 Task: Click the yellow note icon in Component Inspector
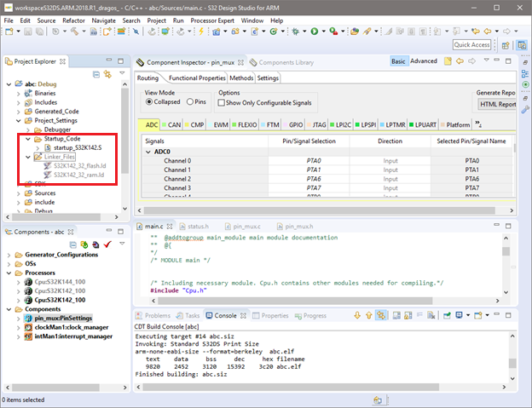pyautogui.click(x=448, y=61)
